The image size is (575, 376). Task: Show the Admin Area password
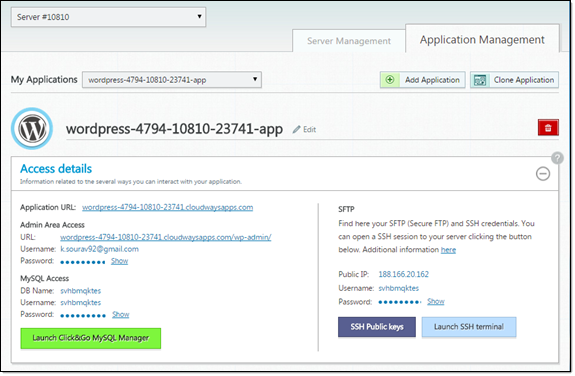coord(120,261)
